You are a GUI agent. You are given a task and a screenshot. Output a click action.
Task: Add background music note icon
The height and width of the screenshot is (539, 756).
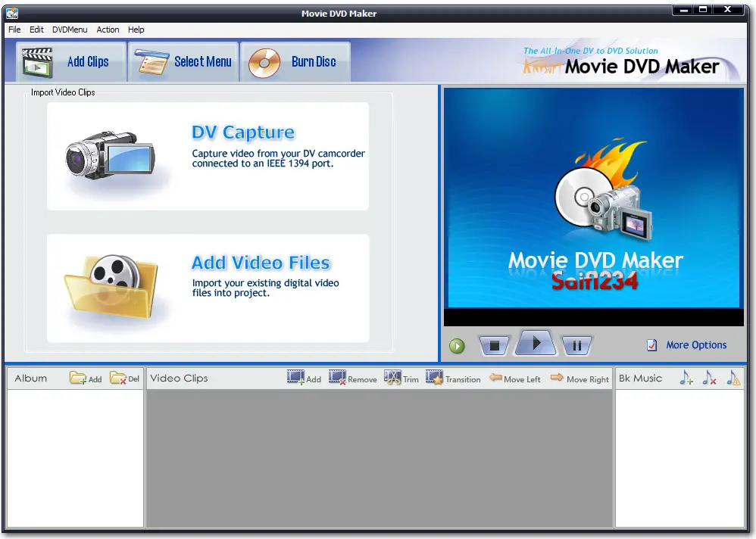pos(686,378)
